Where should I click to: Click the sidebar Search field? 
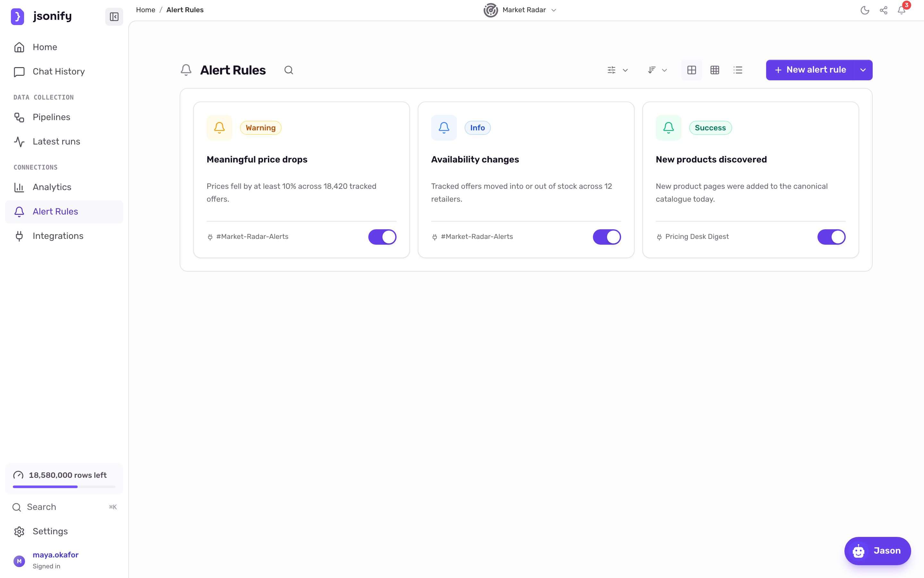click(64, 507)
